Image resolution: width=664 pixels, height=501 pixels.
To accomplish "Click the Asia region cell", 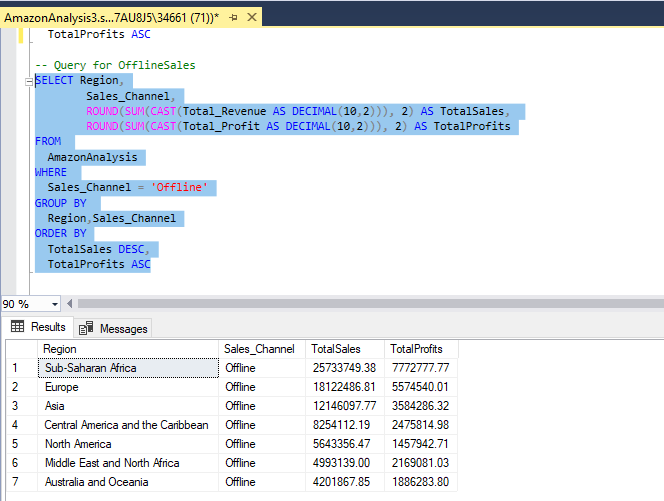I will (x=128, y=406).
